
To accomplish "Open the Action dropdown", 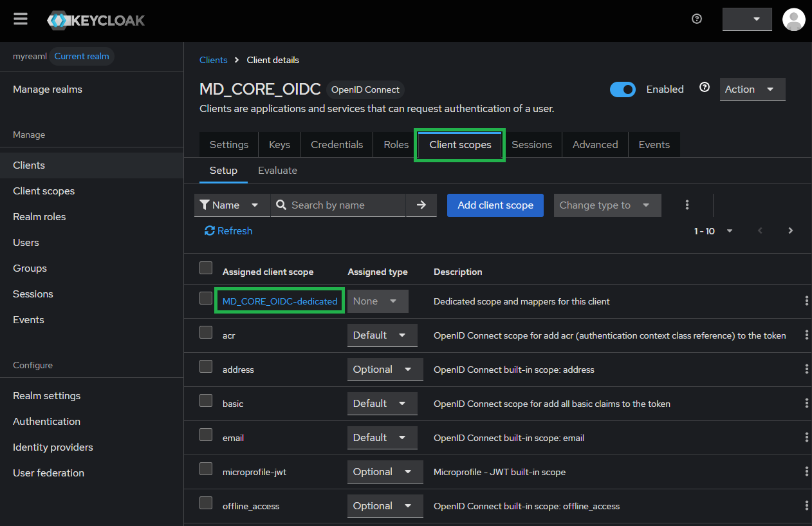I will (752, 89).
